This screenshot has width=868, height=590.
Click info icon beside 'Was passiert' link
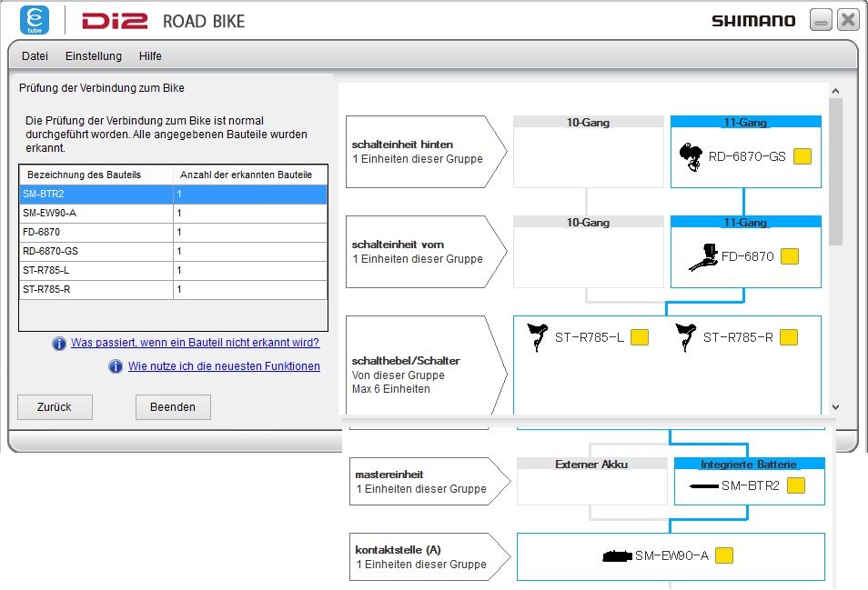tap(59, 344)
